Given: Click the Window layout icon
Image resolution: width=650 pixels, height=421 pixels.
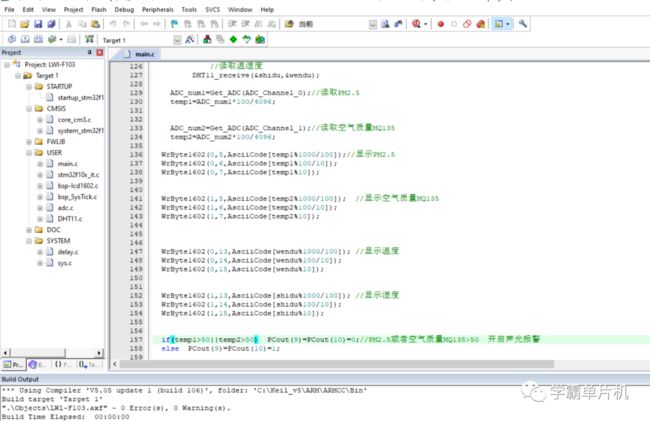Looking at the screenshot, I should click(x=499, y=24).
